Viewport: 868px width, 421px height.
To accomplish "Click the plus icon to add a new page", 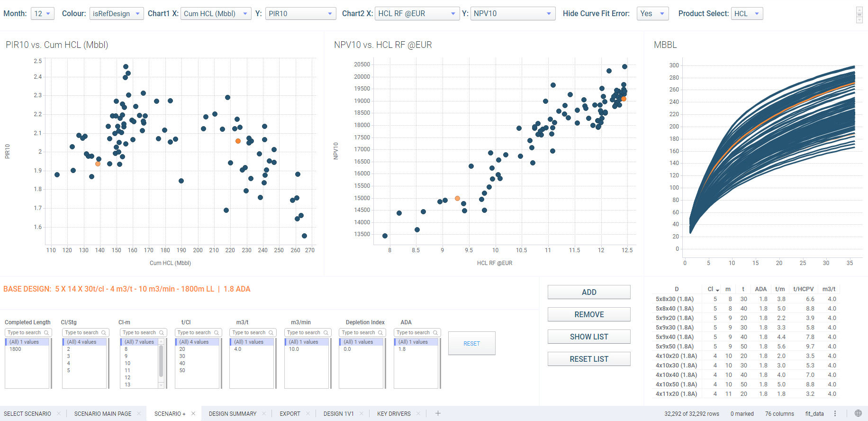I will coord(438,413).
